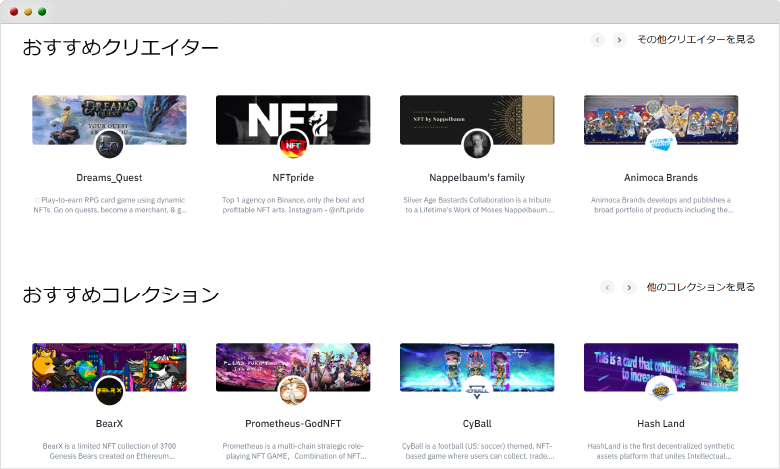Screen dimensions: 780x469
Task: Open Dreams_Quest banner image
Action: pyautogui.click(x=109, y=120)
